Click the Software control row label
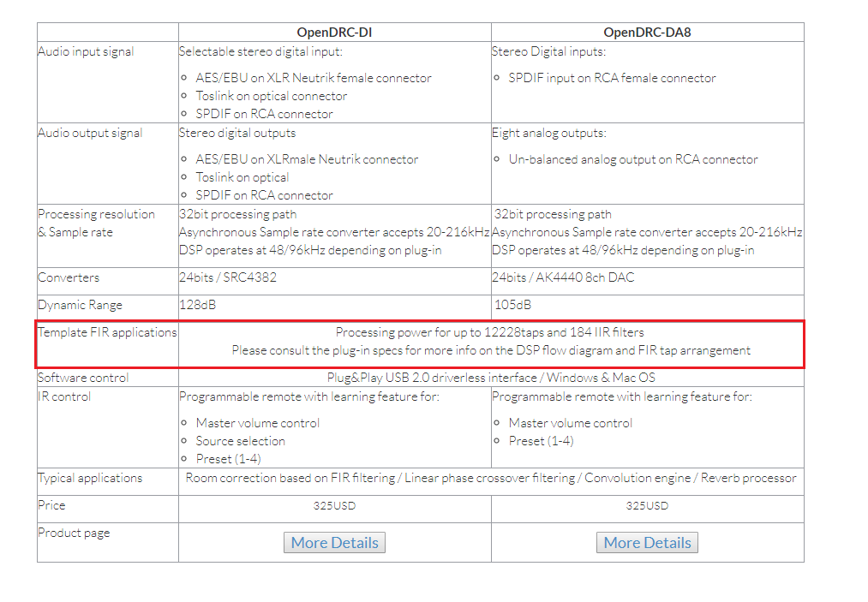Image resolution: width=868 pixels, height=602 pixels. (83, 378)
